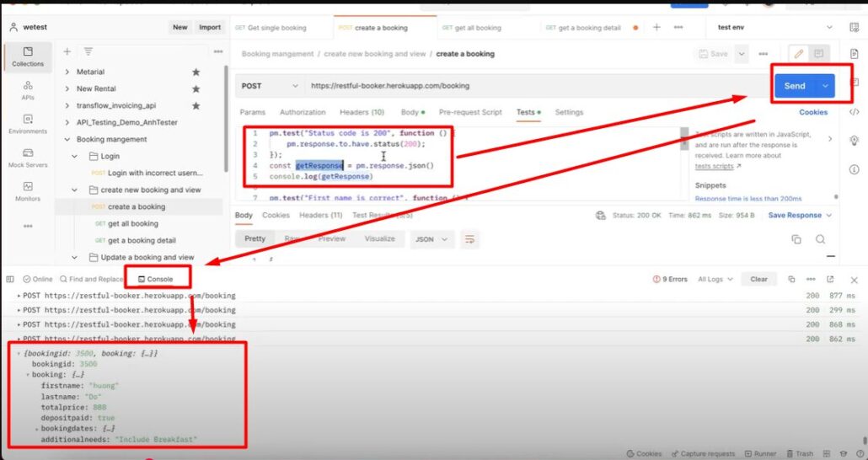Open the Environments sidebar section
The width and height of the screenshot is (868, 460).
coord(28,124)
